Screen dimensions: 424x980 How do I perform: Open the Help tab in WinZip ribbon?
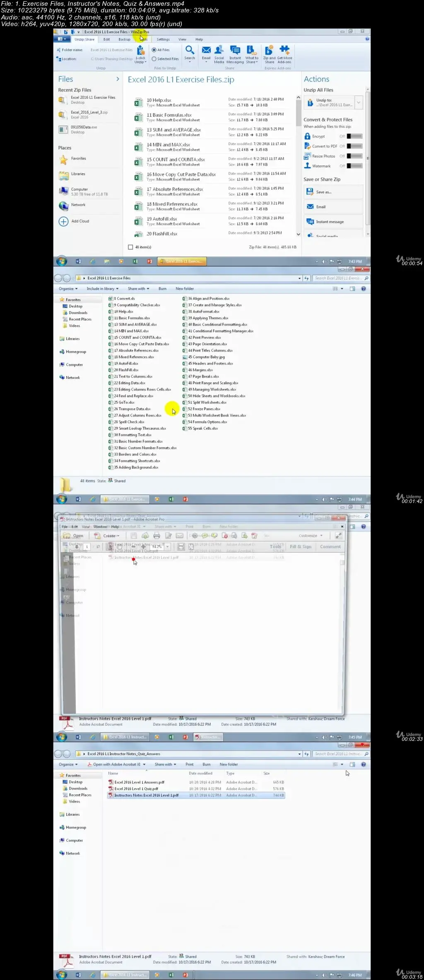[x=199, y=39]
